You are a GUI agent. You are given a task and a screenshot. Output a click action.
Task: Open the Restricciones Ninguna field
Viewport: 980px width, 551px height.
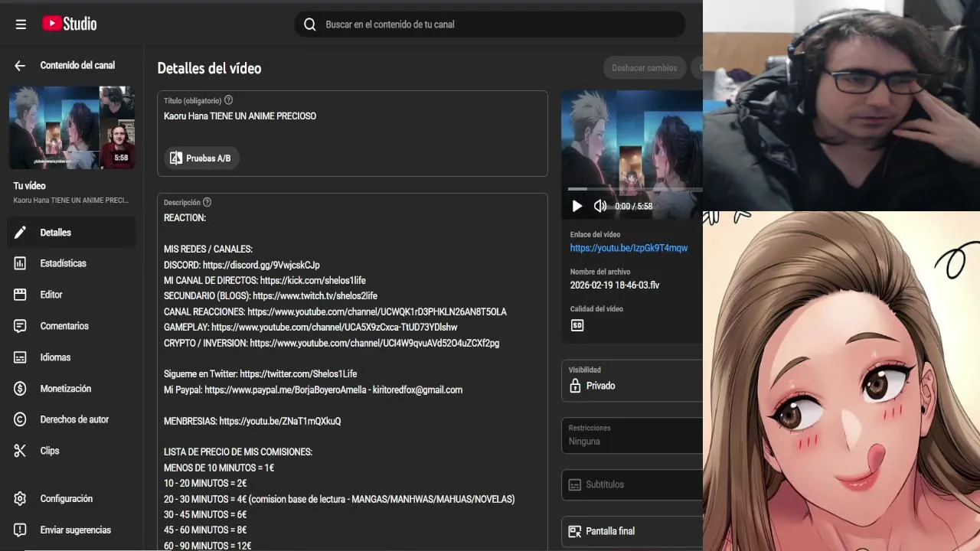(632, 435)
